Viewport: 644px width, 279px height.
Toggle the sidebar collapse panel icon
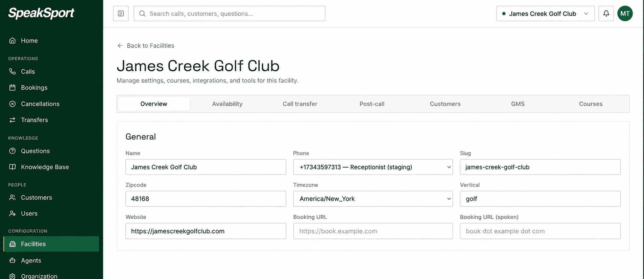pyautogui.click(x=121, y=14)
